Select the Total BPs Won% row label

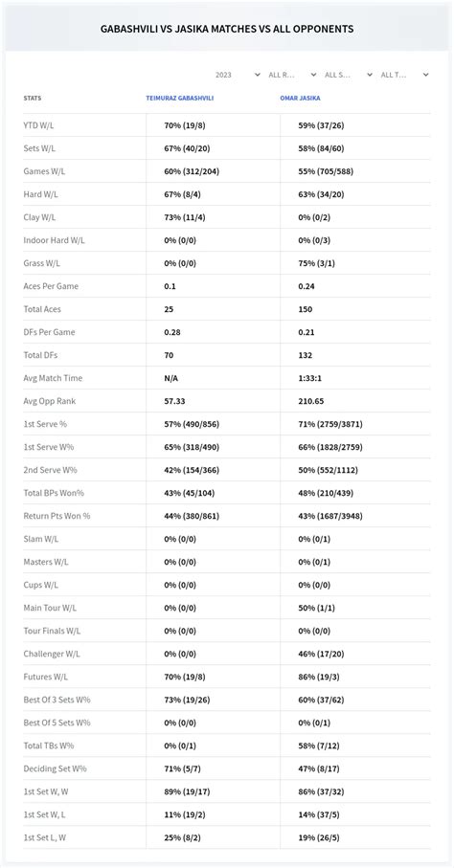pos(54,493)
